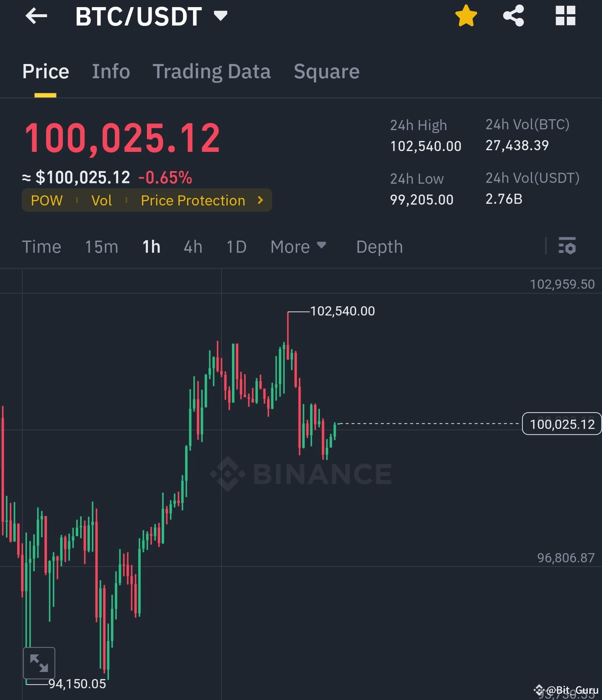The height and width of the screenshot is (700, 602).
Task: Click the 100,025.12 price label on chart
Action: (x=561, y=424)
